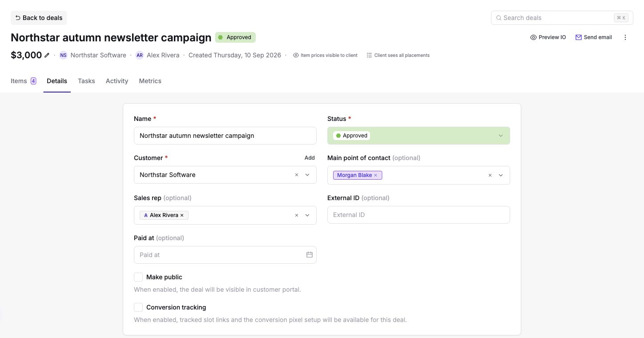The image size is (644, 338).
Task: Enable the Conversion tracking checkbox
Action: click(x=138, y=307)
